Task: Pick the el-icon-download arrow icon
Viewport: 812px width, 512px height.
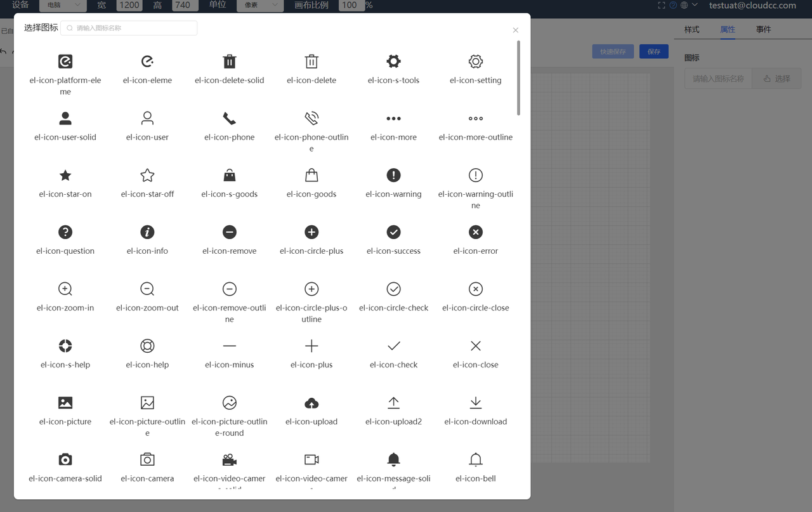Action: tap(475, 404)
